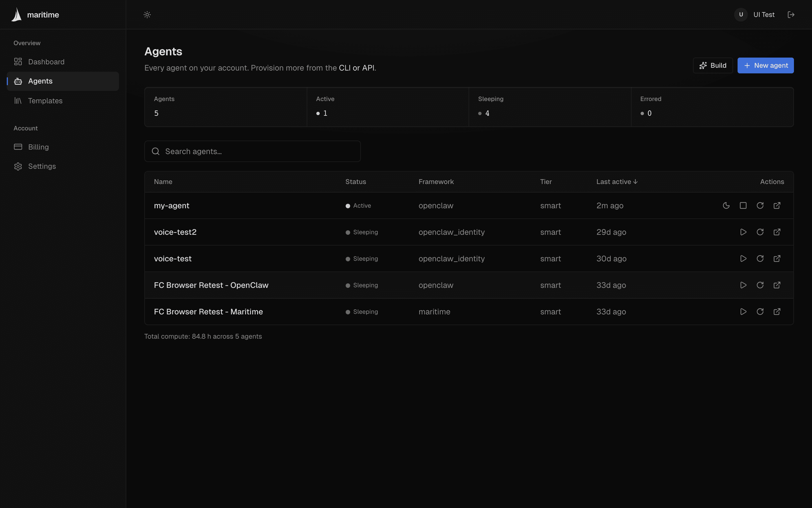Viewport: 812px width, 508px height.
Task: Select Agents in the sidebar
Action: click(x=63, y=81)
